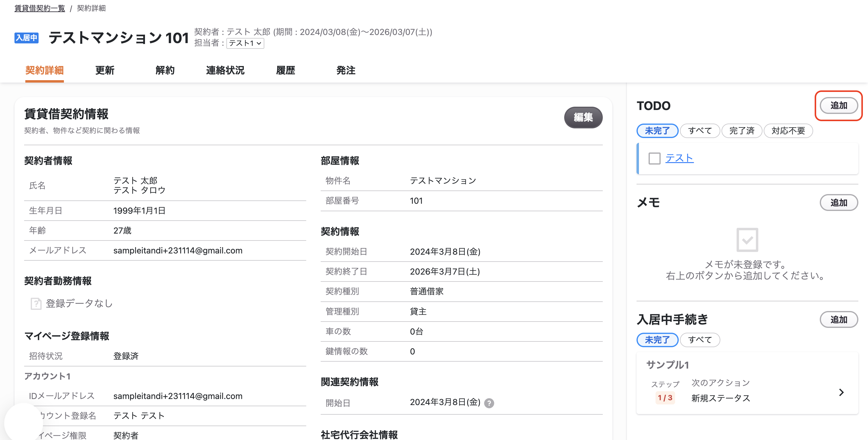Click the help icon beside 開始日
The width and height of the screenshot is (868, 440).
[x=489, y=403]
